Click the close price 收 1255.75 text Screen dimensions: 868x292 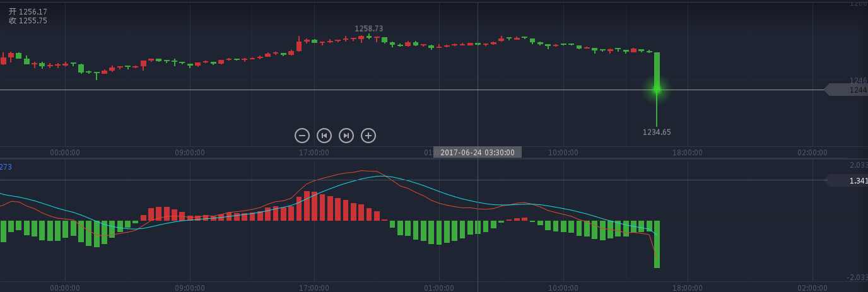pos(28,21)
